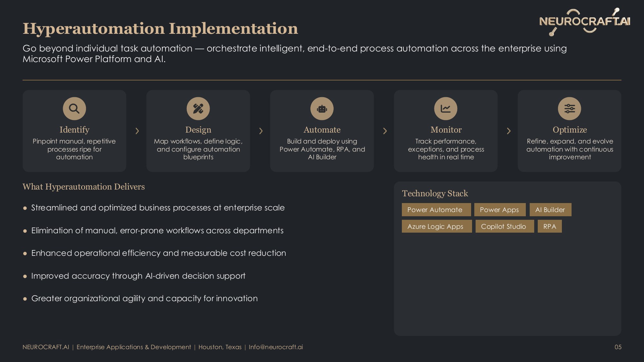Click the Identify magnifying glass icon
This screenshot has height=362, width=644.
tap(74, 109)
